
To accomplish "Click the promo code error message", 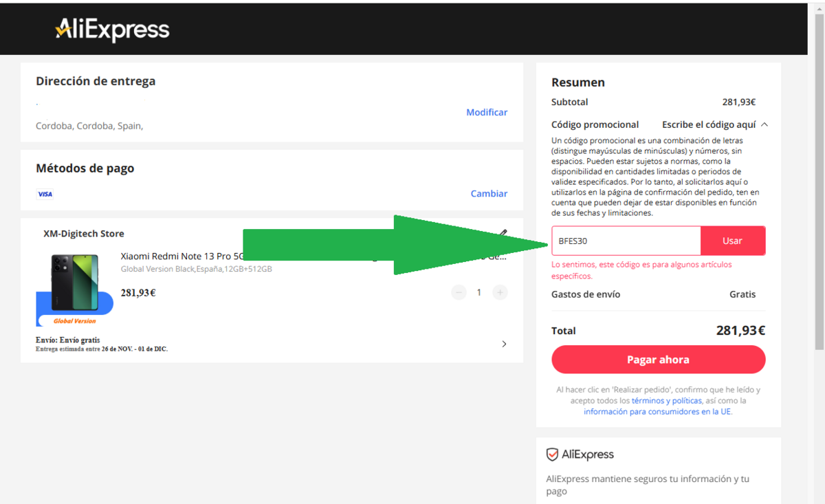I will (641, 270).
